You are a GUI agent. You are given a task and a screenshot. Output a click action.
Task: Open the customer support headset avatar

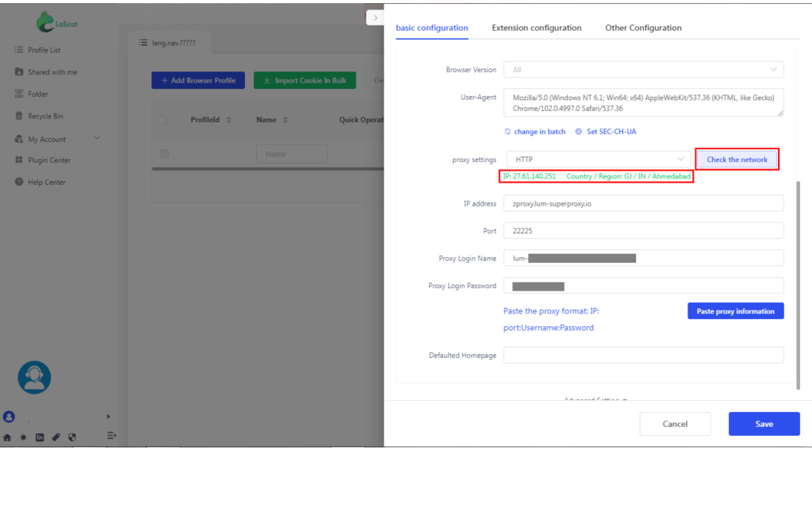tap(33, 377)
